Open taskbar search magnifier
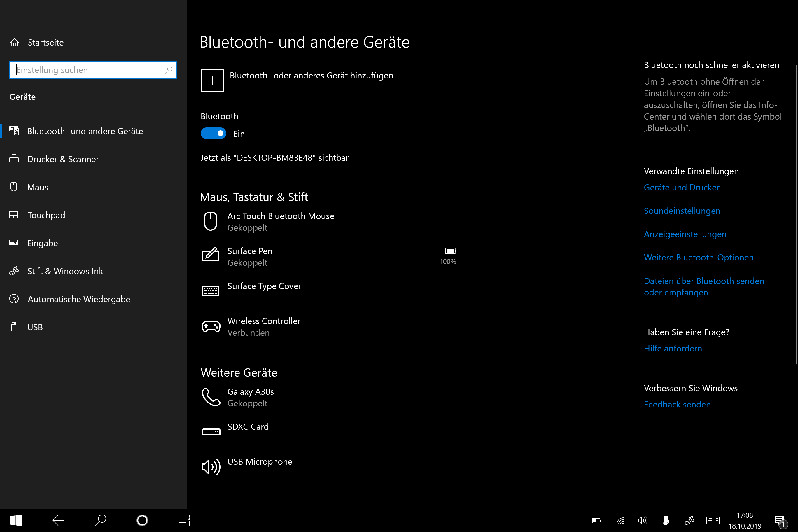Screen dimensions: 798x532 (100, 520)
